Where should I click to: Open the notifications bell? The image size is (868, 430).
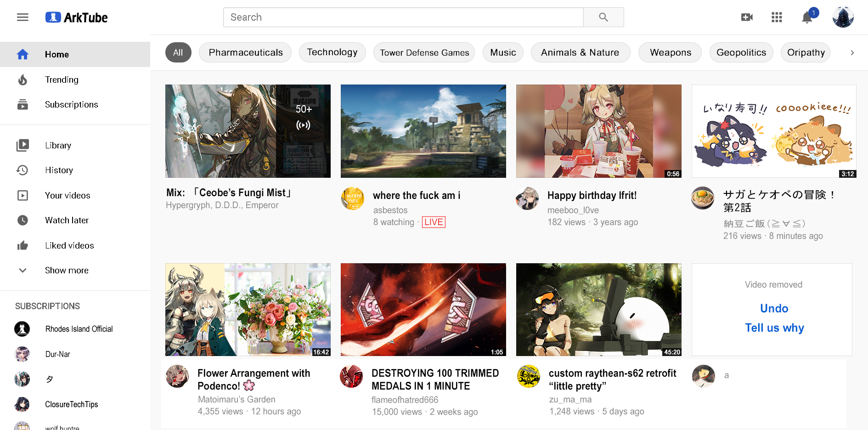tap(807, 17)
